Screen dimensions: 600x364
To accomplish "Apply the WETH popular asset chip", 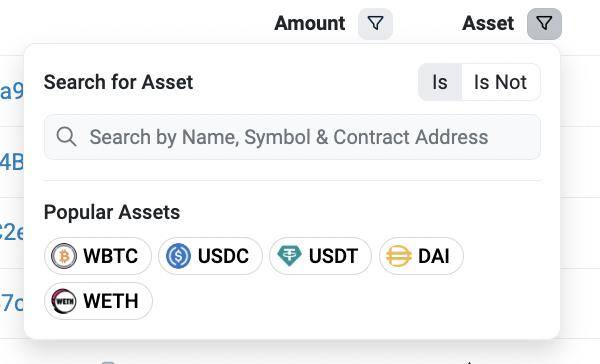I will tap(98, 301).
